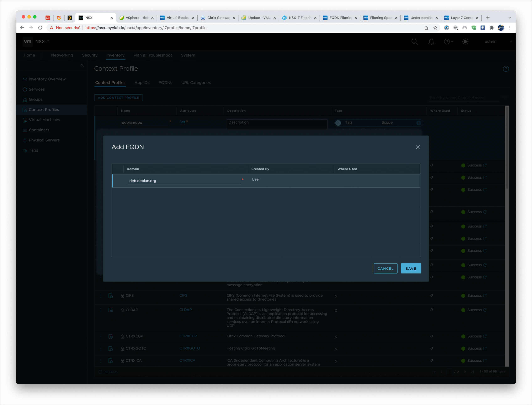Close the Add FQDN dialog
Image resolution: width=532 pixels, height=405 pixels.
(x=418, y=147)
